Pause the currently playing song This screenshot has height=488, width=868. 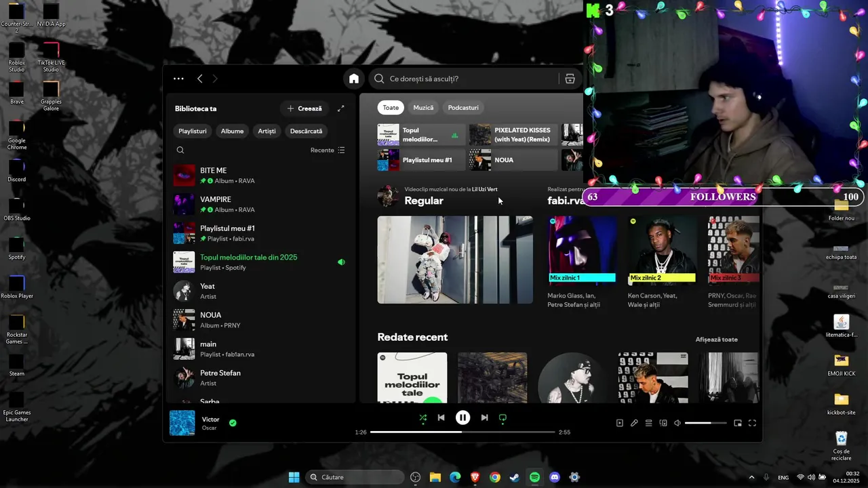(462, 418)
